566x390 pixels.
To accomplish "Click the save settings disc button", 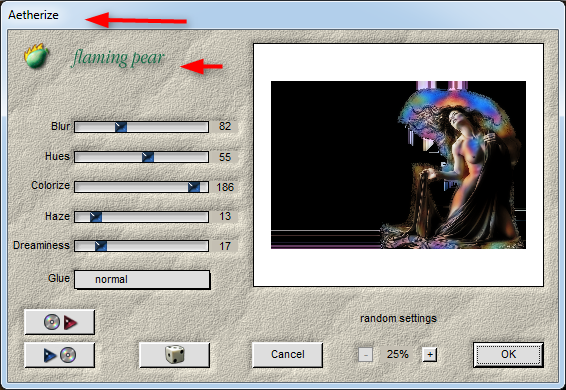I will pos(60,355).
